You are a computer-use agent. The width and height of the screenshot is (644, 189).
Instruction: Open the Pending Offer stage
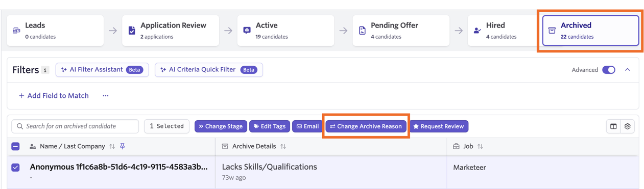(401, 31)
